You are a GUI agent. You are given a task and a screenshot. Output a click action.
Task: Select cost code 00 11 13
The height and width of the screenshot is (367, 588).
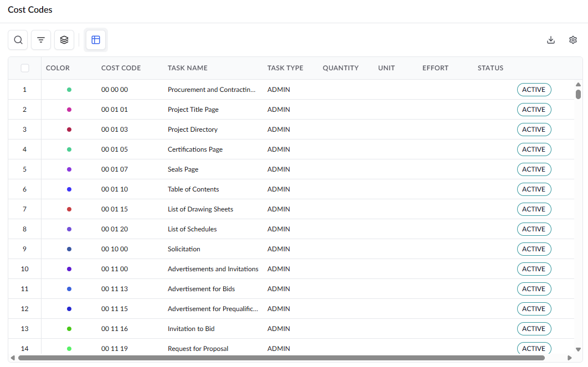click(115, 288)
